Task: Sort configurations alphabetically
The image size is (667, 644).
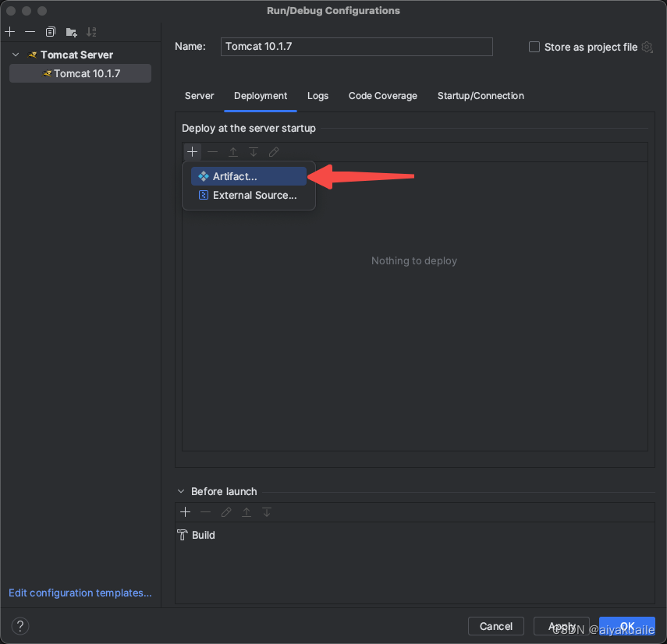Action: point(91,32)
